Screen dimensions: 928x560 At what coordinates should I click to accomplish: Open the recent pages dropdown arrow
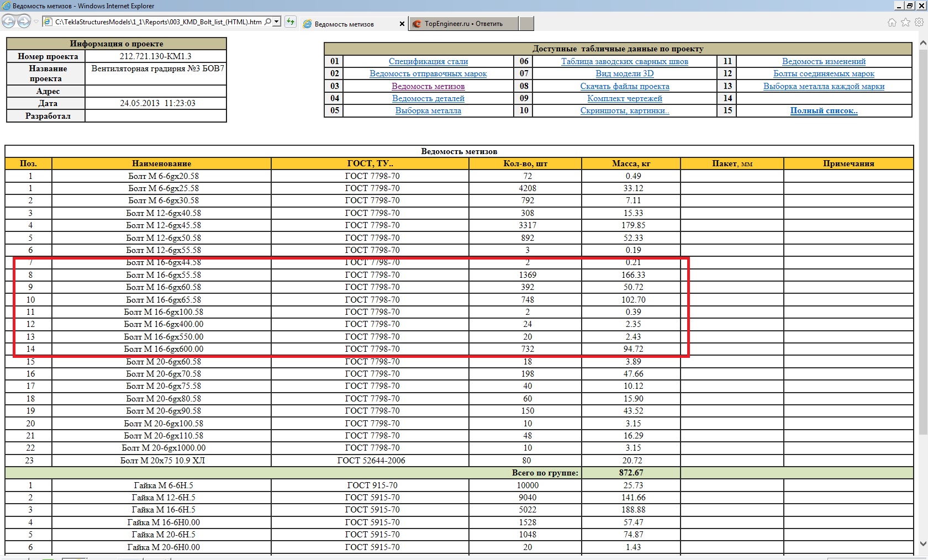(x=36, y=22)
